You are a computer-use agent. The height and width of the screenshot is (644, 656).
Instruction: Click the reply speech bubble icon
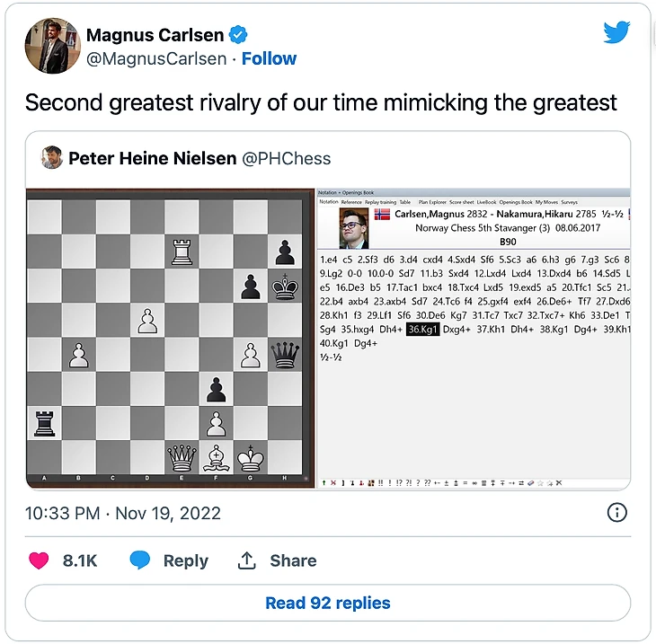click(x=139, y=560)
